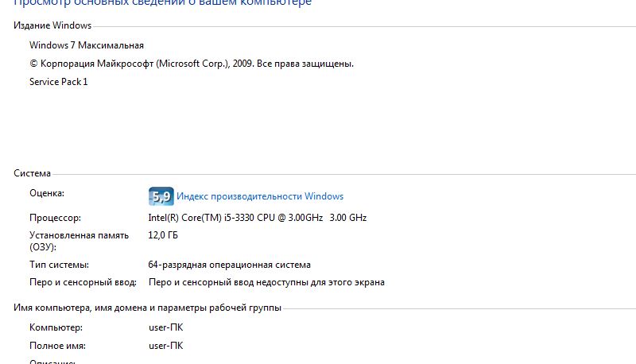Click the Оценка label
The height and width of the screenshot is (364, 636).
point(47,193)
